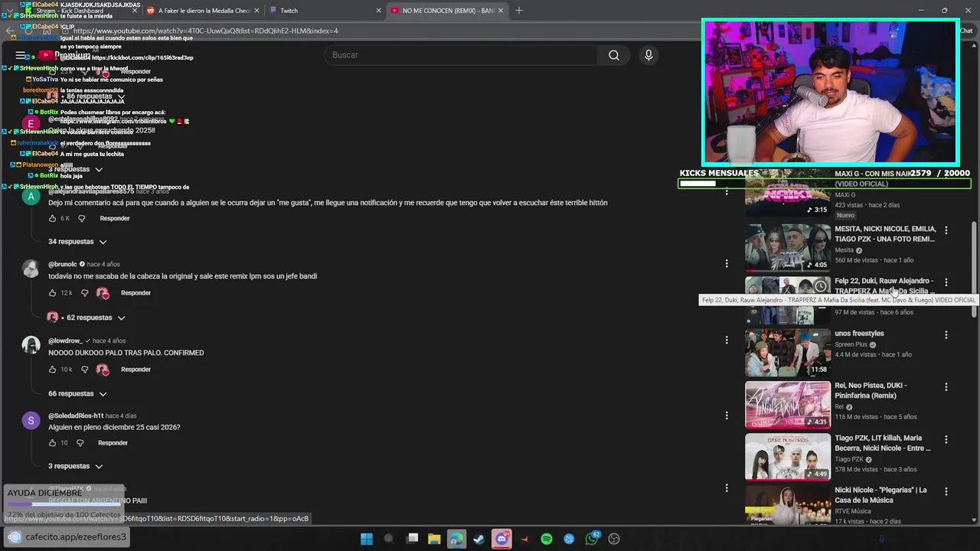The width and height of the screenshot is (980, 551).
Task: Click Felp 22, Duki, Rauw Alejandro video title
Action: [x=884, y=286]
